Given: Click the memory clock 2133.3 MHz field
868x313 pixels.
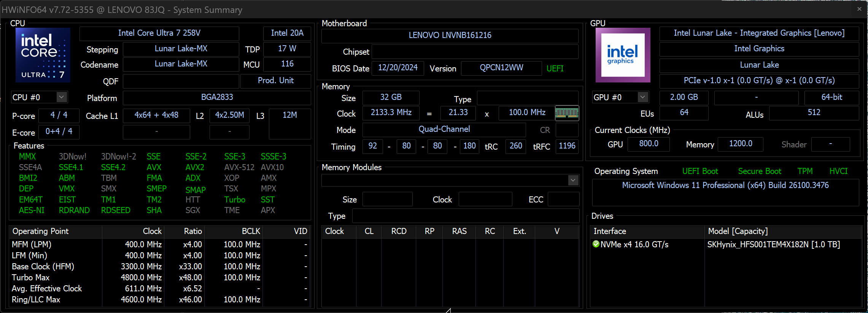Looking at the screenshot, I should [x=391, y=112].
